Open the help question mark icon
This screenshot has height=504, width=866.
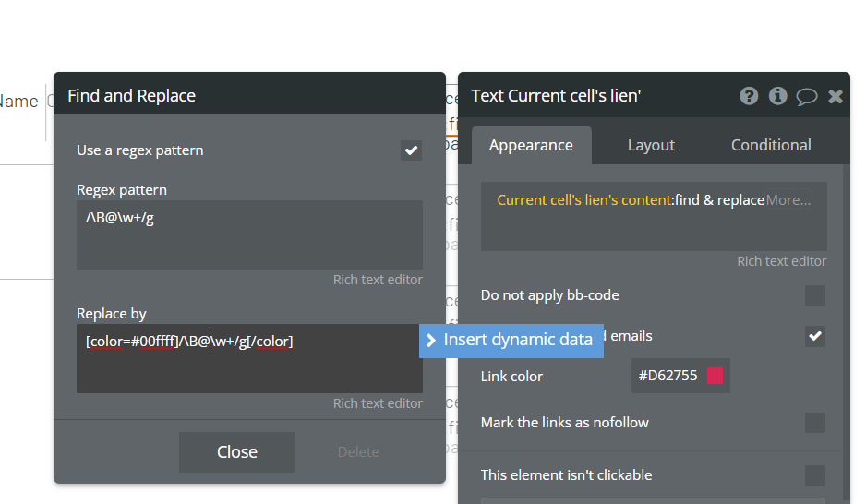point(749,96)
